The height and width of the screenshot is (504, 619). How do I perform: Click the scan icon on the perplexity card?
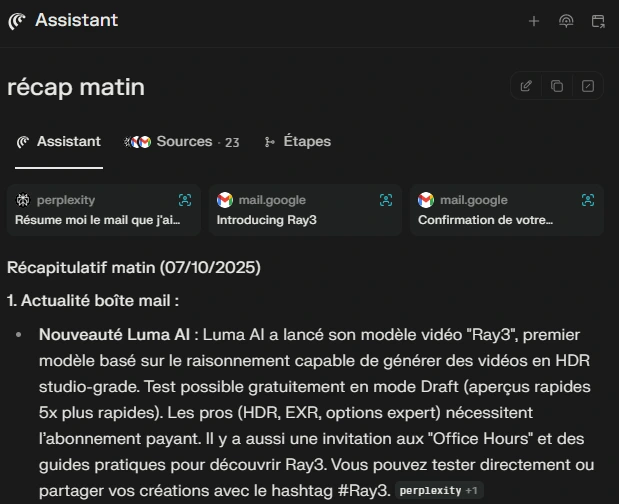184,200
